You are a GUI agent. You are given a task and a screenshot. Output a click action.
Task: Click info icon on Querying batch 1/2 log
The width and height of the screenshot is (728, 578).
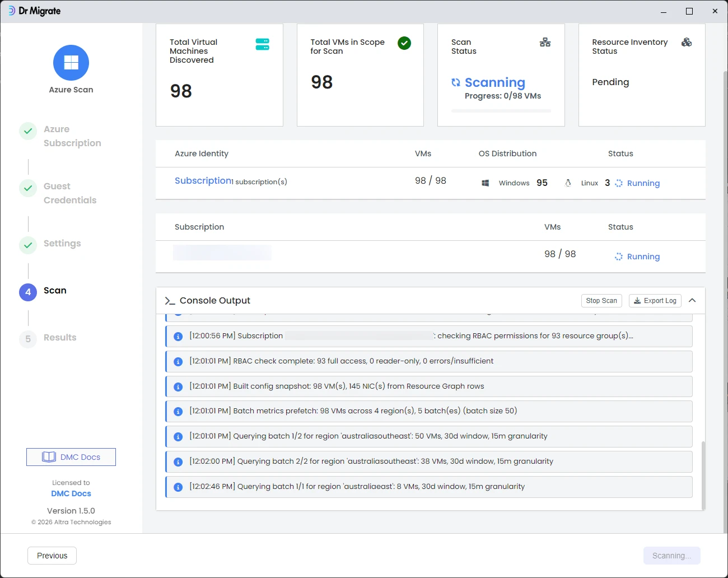[x=178, y=437]
